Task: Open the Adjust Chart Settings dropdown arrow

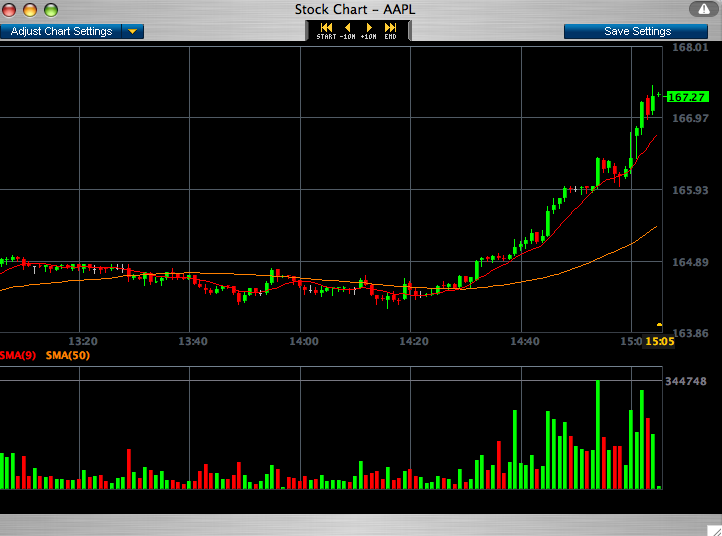Action: [x=133, y=31]
